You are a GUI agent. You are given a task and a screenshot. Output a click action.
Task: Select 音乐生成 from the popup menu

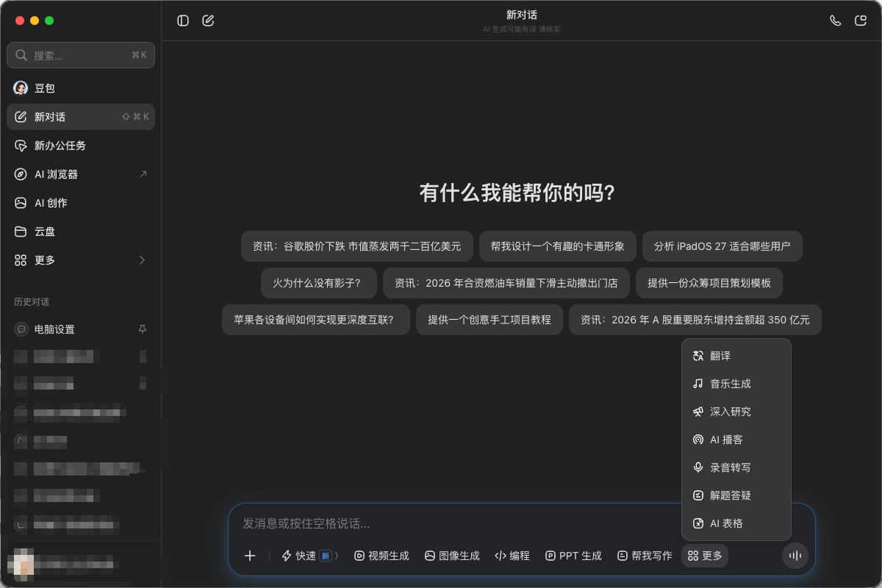pyautogui.click(x=736, y=384)
